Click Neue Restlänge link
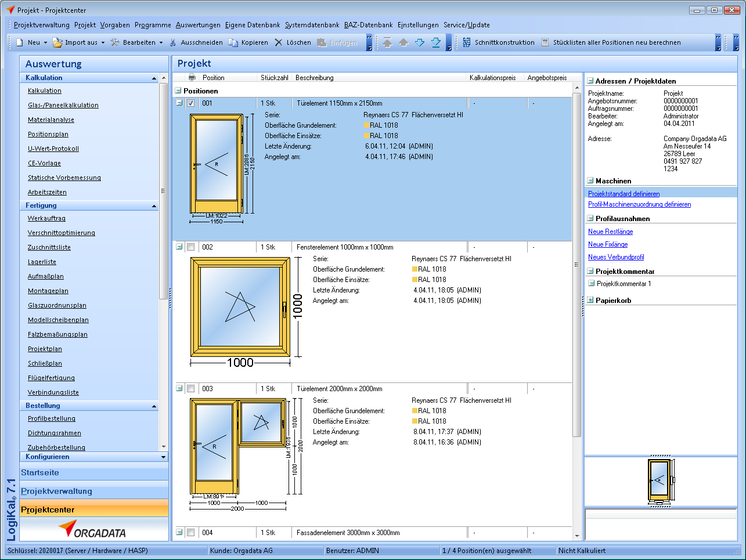This screenshot has width=746, height=560. coord(610,232)
